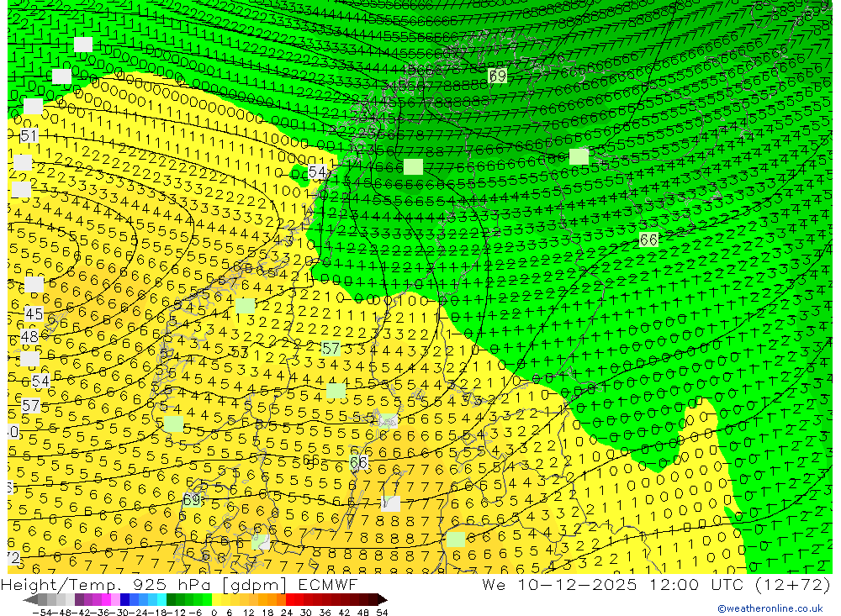
Task: Click the positive 54 legend value at the right end
Action: click(x=382, y=613)
